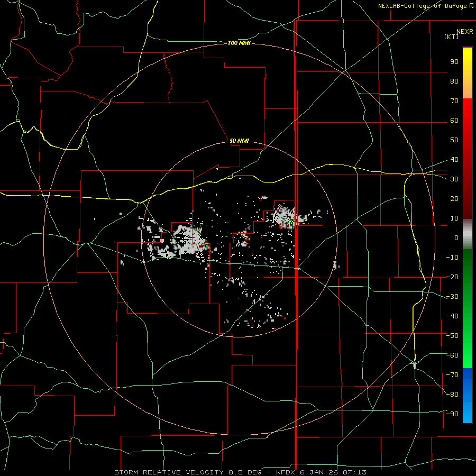Click the 30 value on the velocity scale
Viewport: 476px width, 476px height.
(x=454, y=179)
